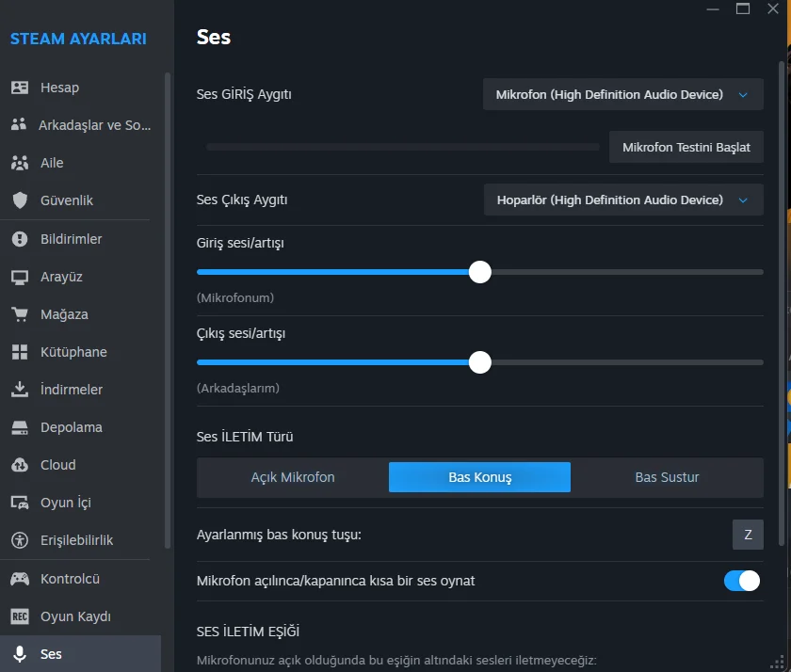Open the Aile family icon in sidebar
This screenshot has width=791, height=672.
click(x=20, y=163)
